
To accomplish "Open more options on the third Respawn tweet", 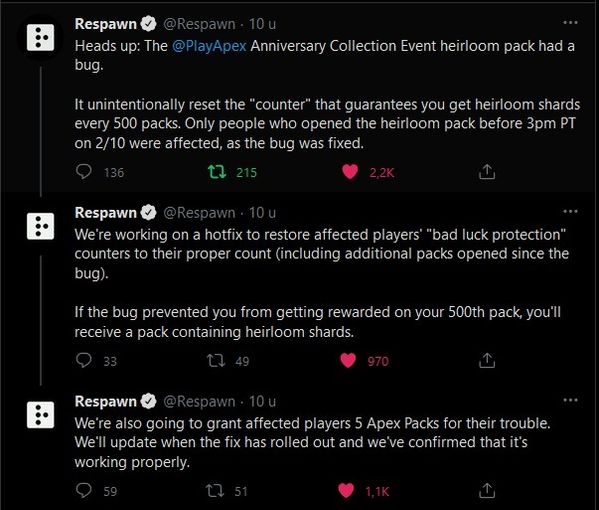I will pyautogui.click(x=570, y=400).
